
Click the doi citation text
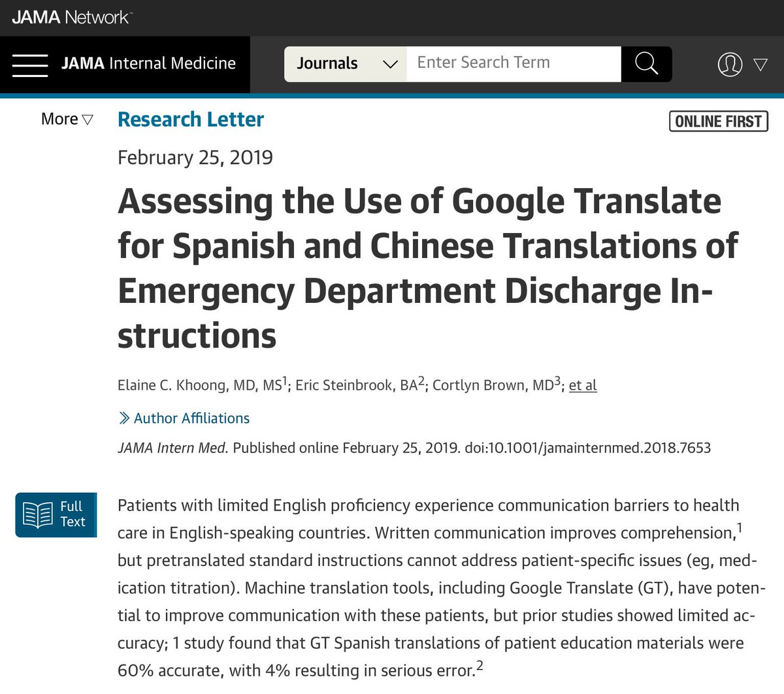588,448
